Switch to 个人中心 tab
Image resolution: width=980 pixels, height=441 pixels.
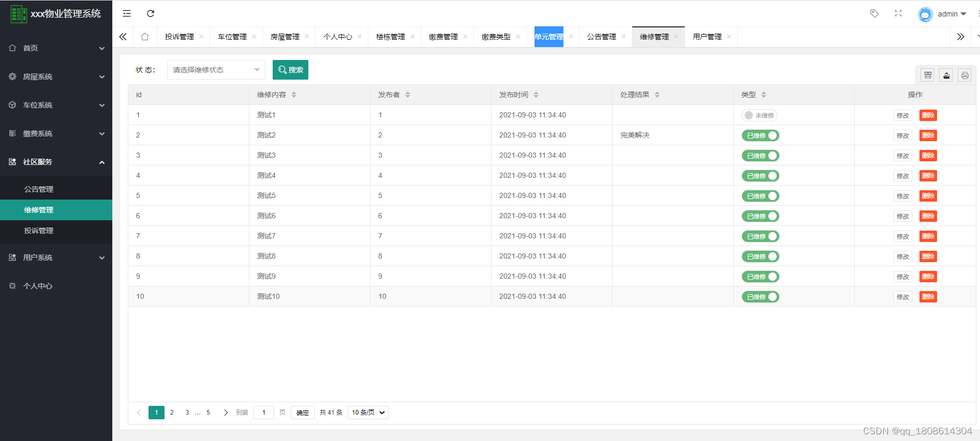coord(338,37)
